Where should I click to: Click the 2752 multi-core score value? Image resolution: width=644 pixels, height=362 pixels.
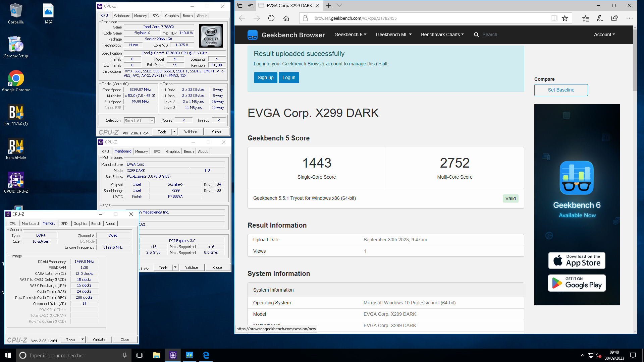(x=454, y=163)
